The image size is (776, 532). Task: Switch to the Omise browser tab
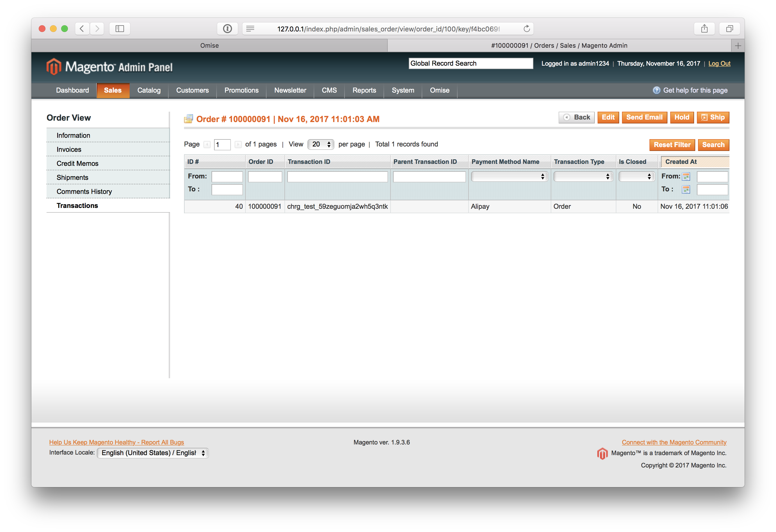pos(209,45)
